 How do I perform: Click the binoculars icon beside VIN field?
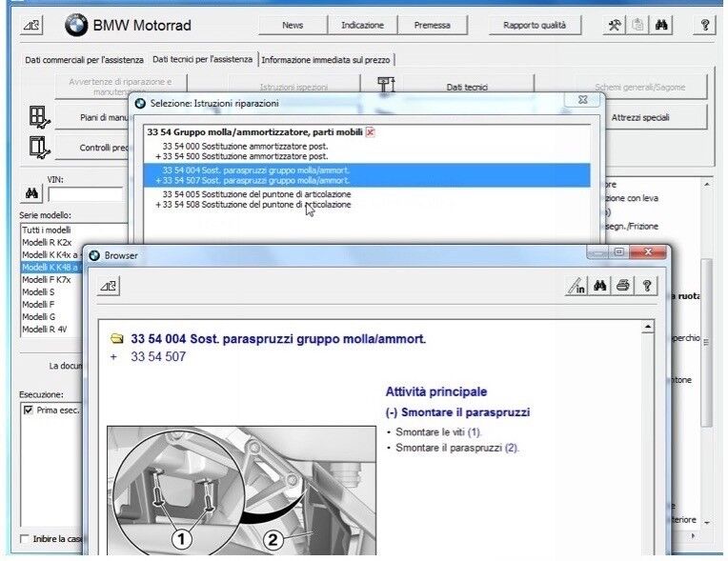click(x=31, y=193)
